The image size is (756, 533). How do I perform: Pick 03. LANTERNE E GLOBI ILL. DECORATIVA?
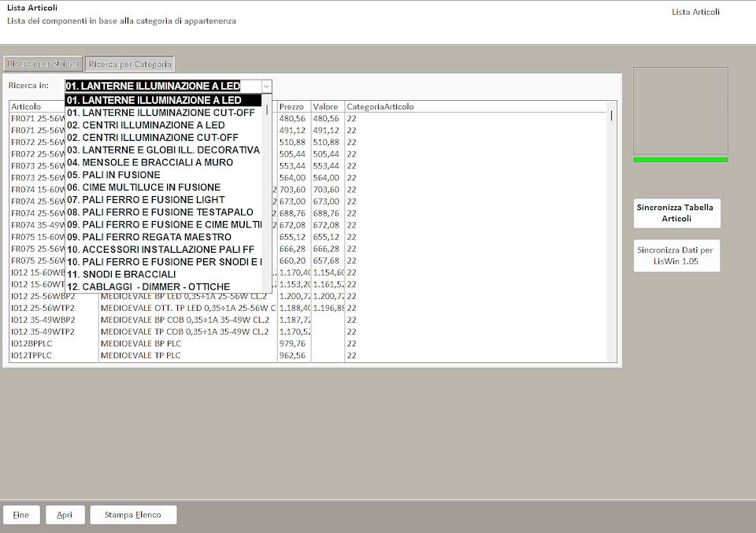(x=164, y=150)
